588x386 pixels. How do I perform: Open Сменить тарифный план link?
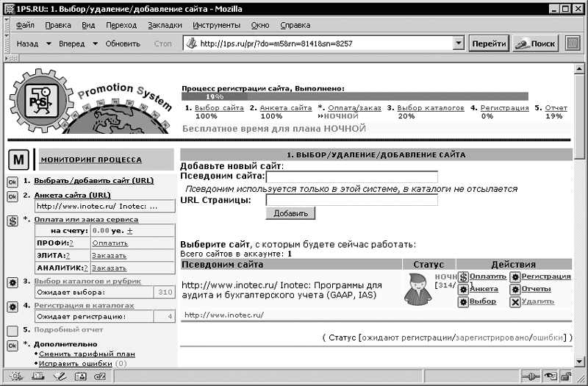[x=87, y=354]
